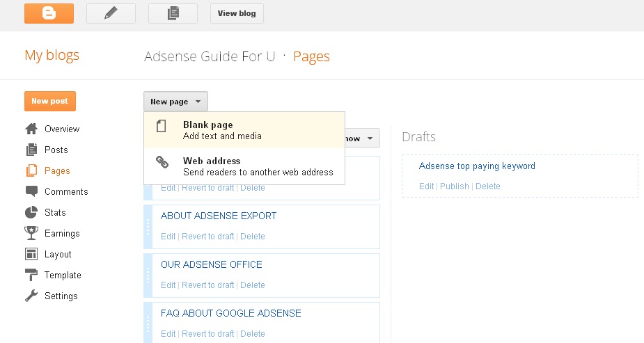The image size is (644, 343).
Task: Click the drag handle of ABOUT ADSENSE EXPORT
Action: 148,227
